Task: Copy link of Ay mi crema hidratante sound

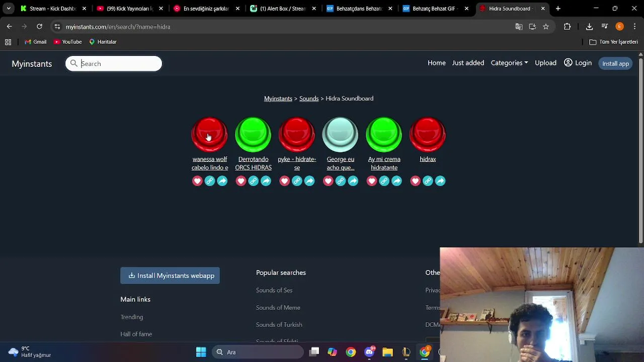Action: tap(384, 181)
